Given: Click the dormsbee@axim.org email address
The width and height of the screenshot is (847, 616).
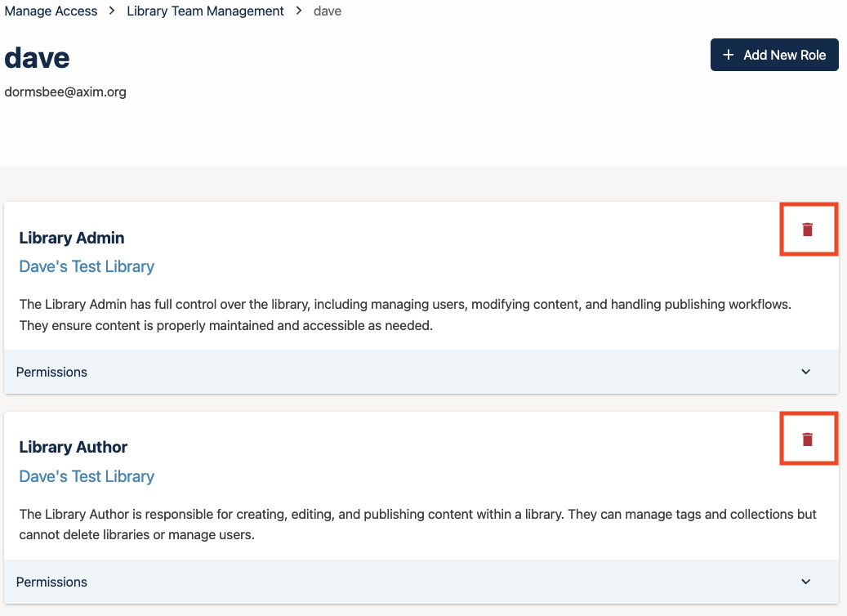Looking at the screenshot, I should 65,92.
